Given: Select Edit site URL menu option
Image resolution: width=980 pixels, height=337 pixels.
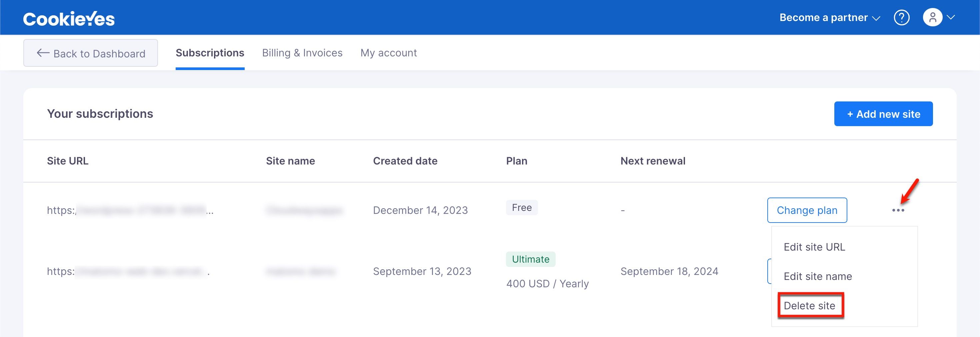Looking at the screenshot, I should (x=814, y=247).
